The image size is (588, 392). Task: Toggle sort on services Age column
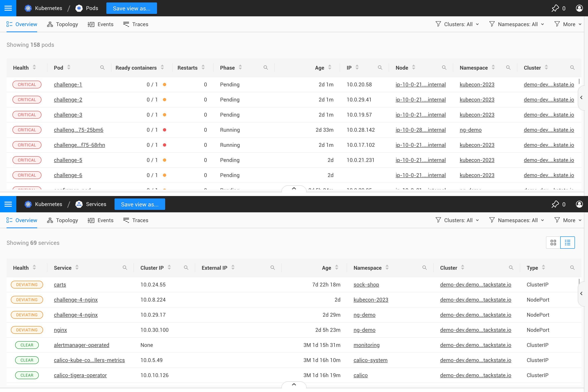(x=336, y=267)
